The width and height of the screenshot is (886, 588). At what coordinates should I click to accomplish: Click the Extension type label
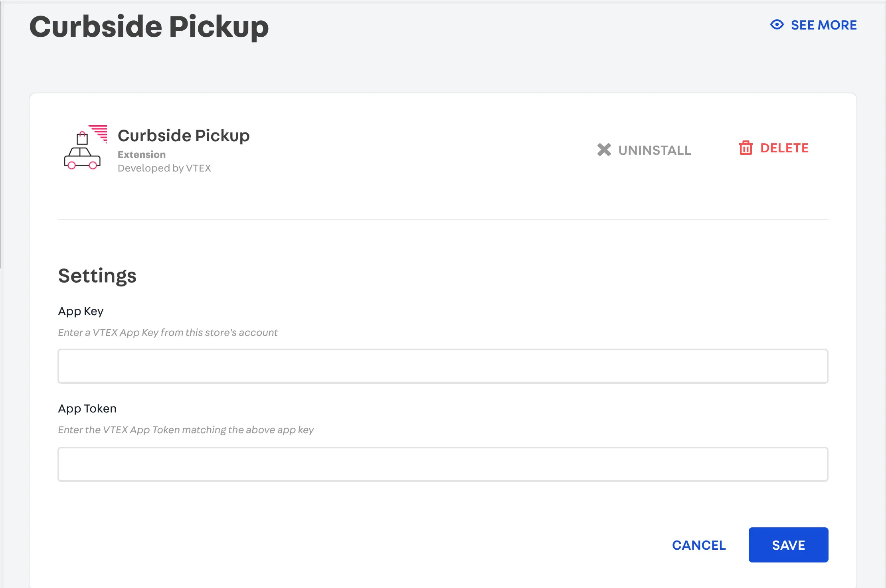coord(141,154)
